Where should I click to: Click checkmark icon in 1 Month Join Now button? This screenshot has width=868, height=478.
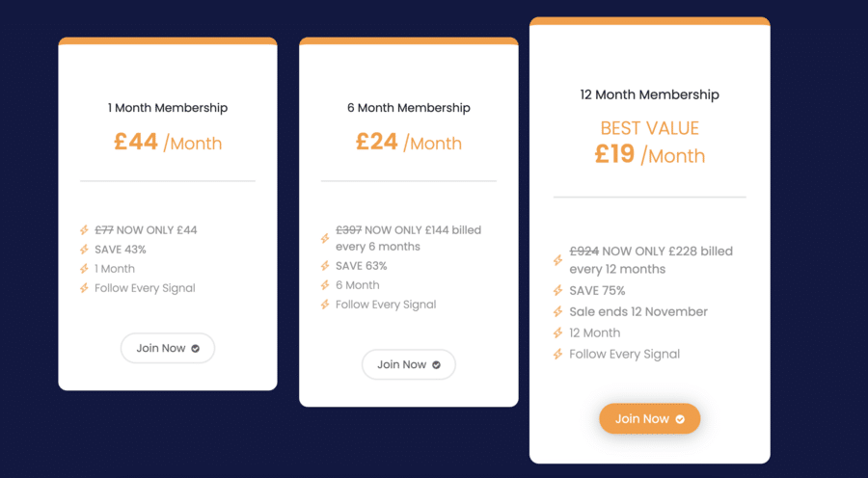(196, 349)
